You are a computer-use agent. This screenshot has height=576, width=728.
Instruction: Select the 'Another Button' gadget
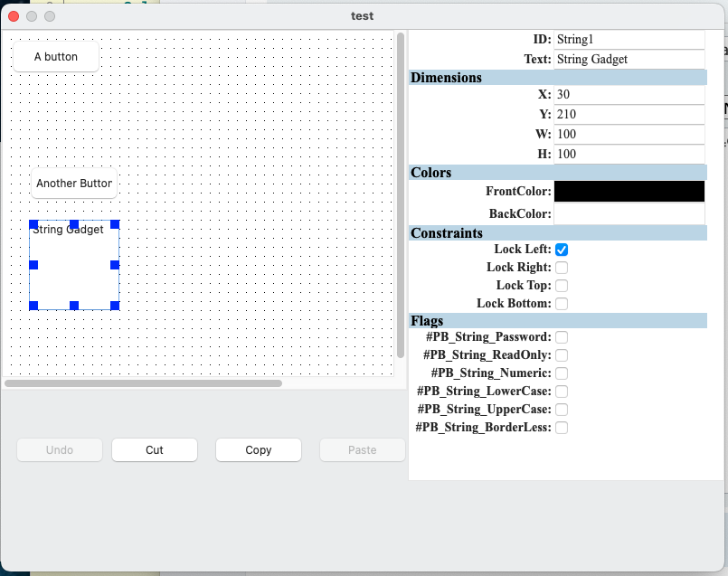point(74,184)
